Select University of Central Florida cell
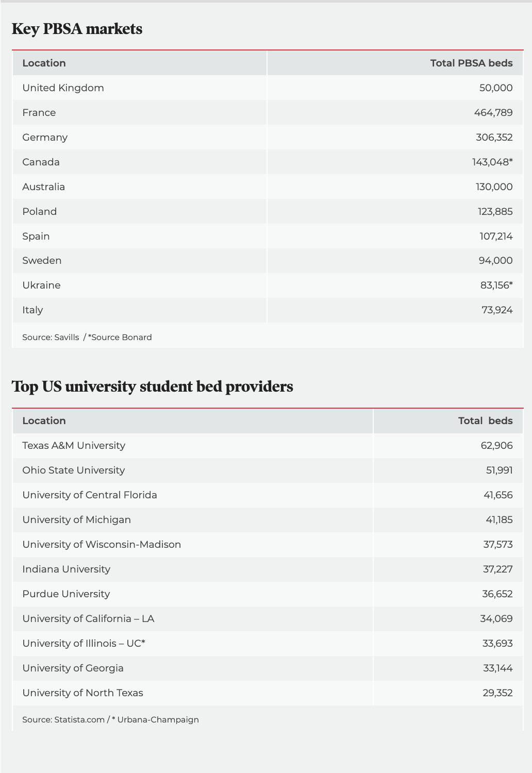 [90, 495]
